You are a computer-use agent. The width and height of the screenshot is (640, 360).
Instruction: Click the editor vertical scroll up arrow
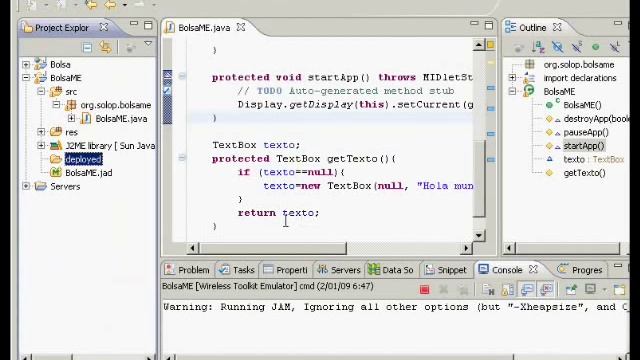pyautogui.click(x=479, y=44)
